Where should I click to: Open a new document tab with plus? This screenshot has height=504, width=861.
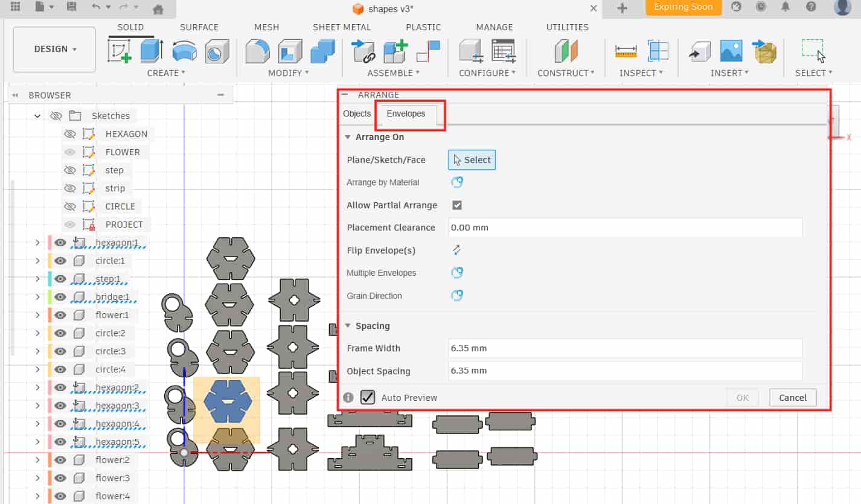[x=622, y=8]
